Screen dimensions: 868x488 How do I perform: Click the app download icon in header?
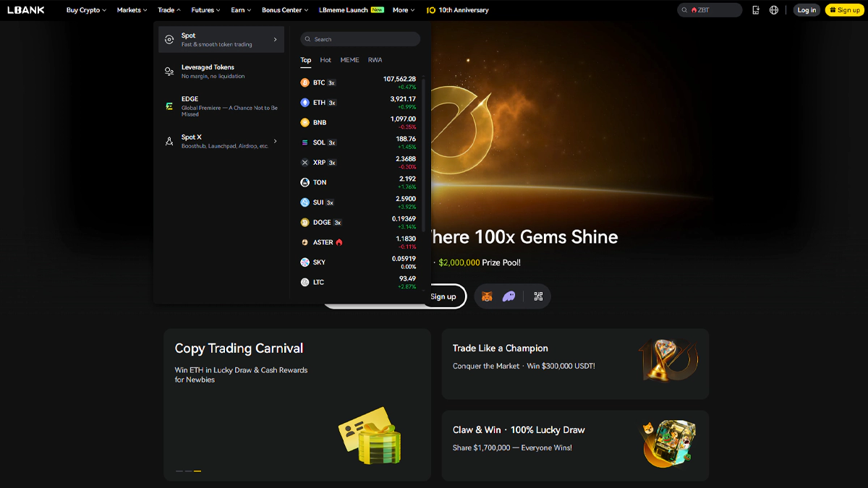click(756, 10)
